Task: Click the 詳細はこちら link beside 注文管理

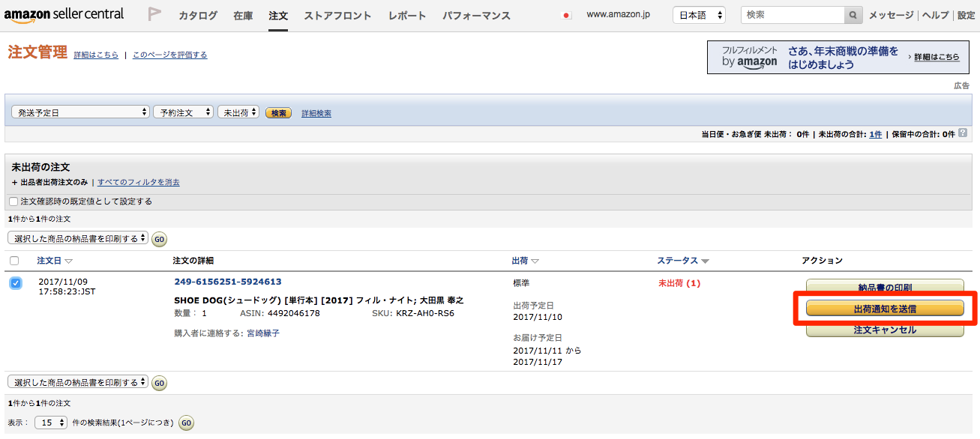Action: (96, 55)
